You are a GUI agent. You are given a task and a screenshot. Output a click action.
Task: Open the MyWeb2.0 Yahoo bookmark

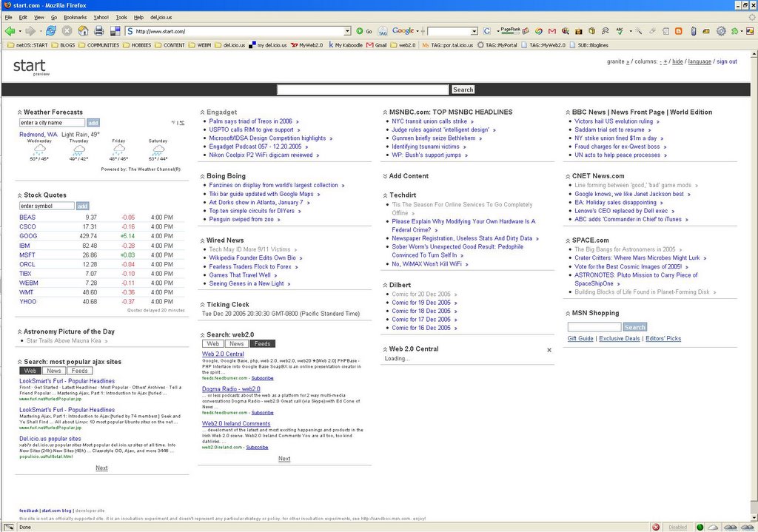click(x=306, y=45)
